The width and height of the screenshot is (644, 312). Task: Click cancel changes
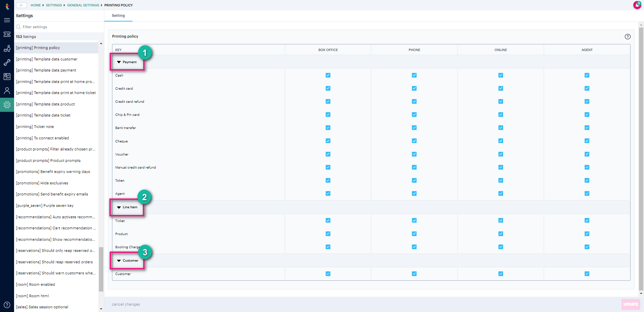point(125,304)
